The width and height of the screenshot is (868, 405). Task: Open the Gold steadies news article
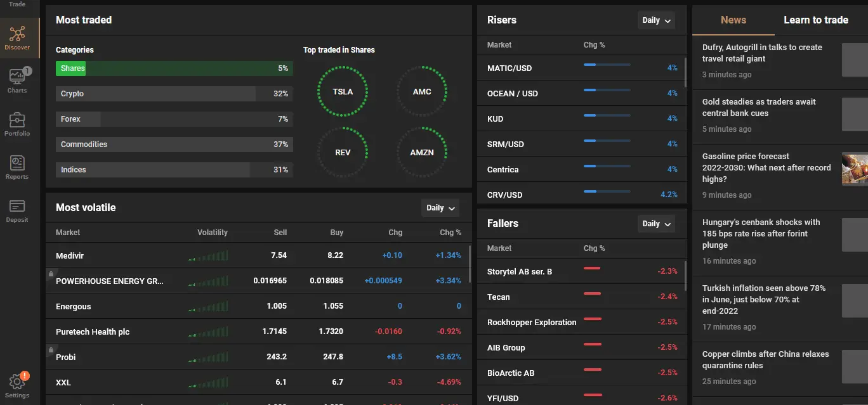[x=780, y=115]
